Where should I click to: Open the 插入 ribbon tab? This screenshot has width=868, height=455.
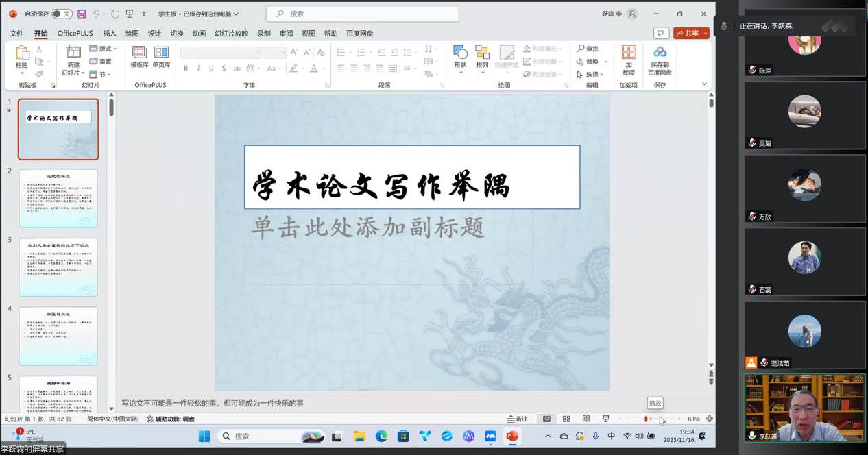coord(110,33)
